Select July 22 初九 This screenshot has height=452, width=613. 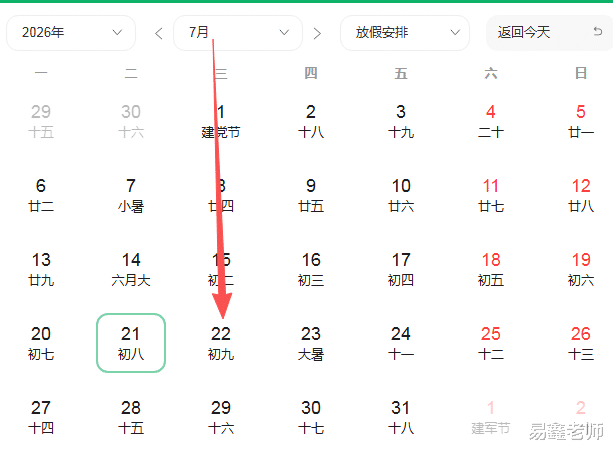tap(221, 343)
